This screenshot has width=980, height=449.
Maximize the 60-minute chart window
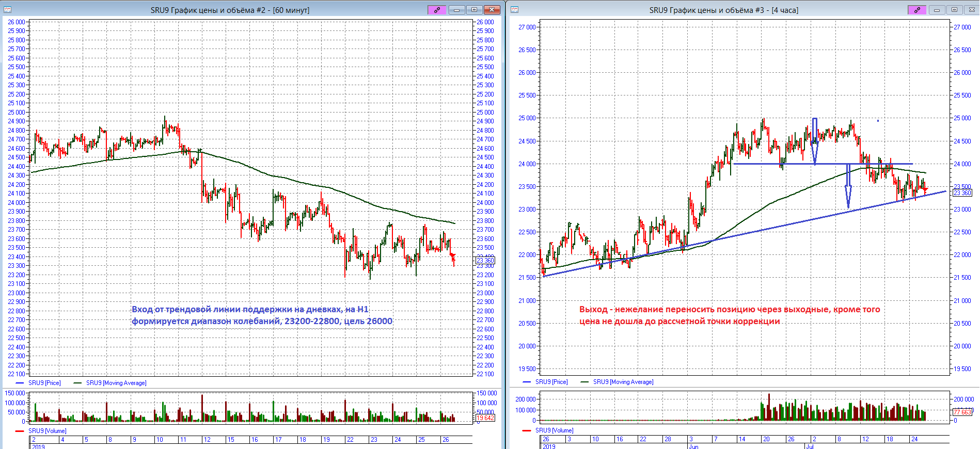(474, 10)
